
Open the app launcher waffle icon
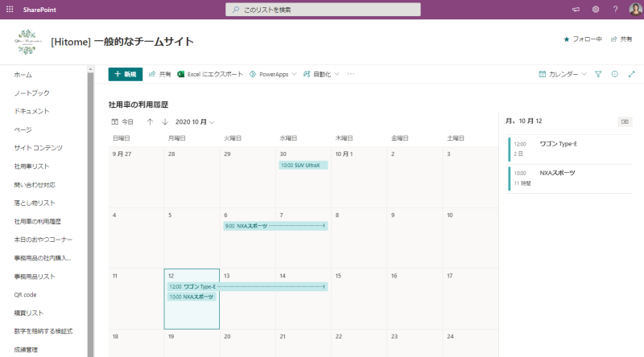[x=10, y=9]
